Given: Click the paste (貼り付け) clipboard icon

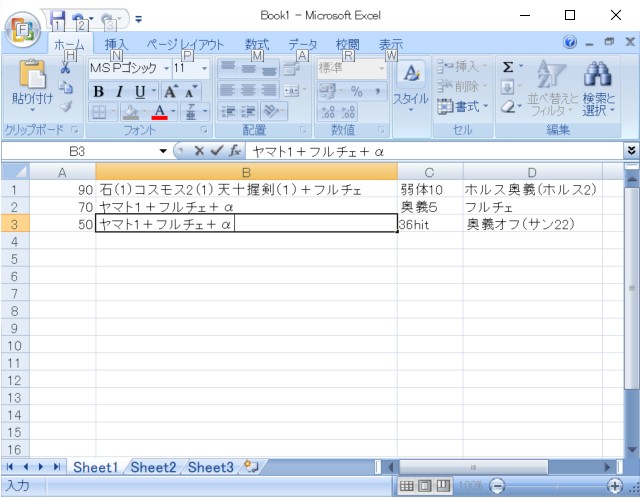Looking at the screenshot, I should pos(32,76).
